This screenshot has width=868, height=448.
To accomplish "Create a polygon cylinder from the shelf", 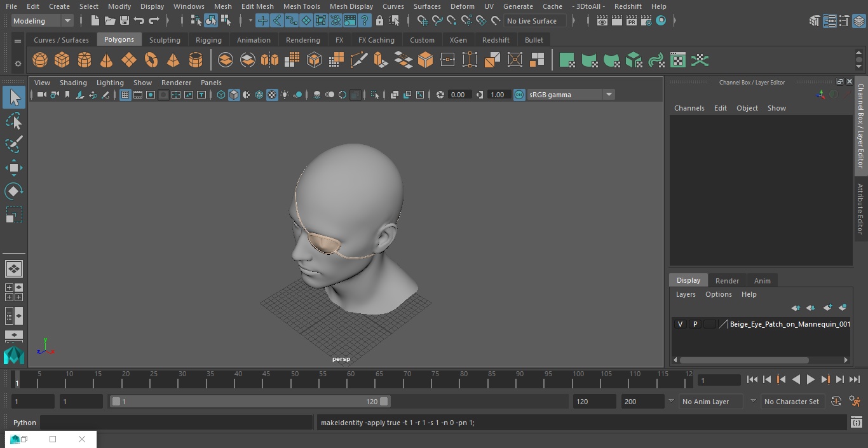I will tap(85, 60).
